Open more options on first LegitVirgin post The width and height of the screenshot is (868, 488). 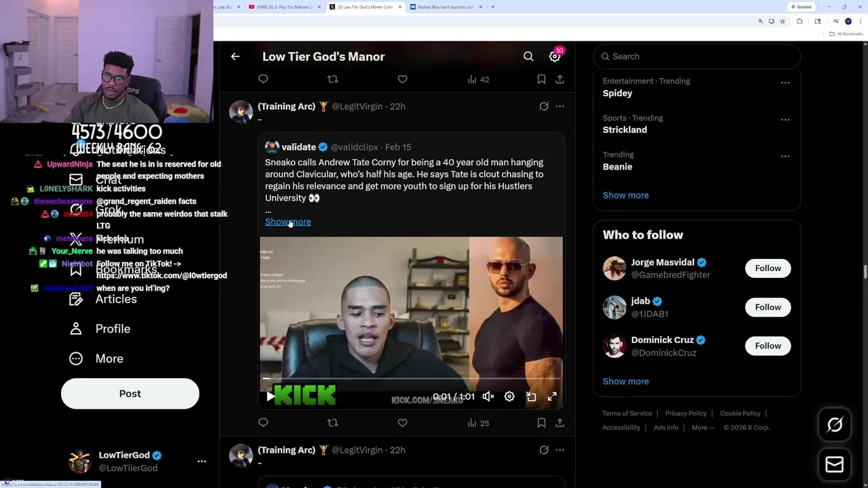tap(559, 106)
